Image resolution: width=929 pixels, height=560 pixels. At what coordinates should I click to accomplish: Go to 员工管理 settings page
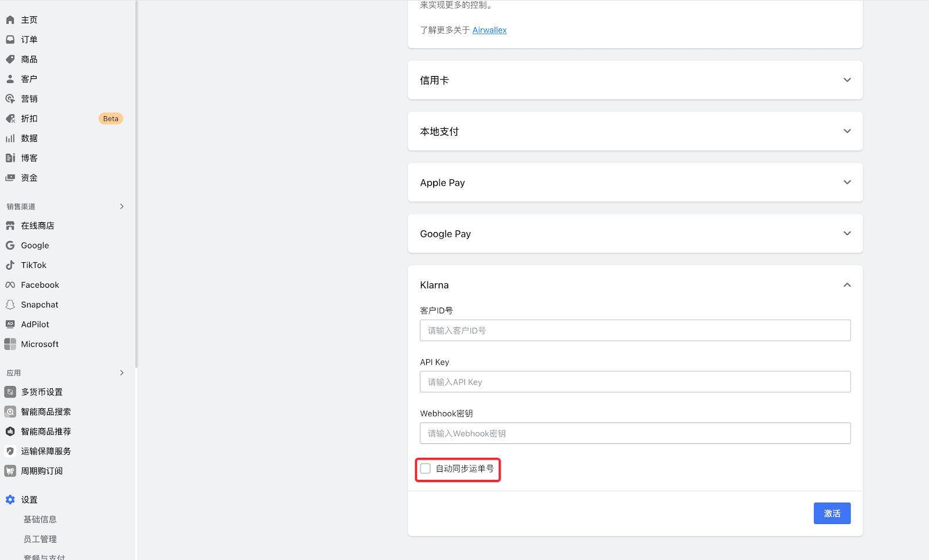(x=40, y=539)
